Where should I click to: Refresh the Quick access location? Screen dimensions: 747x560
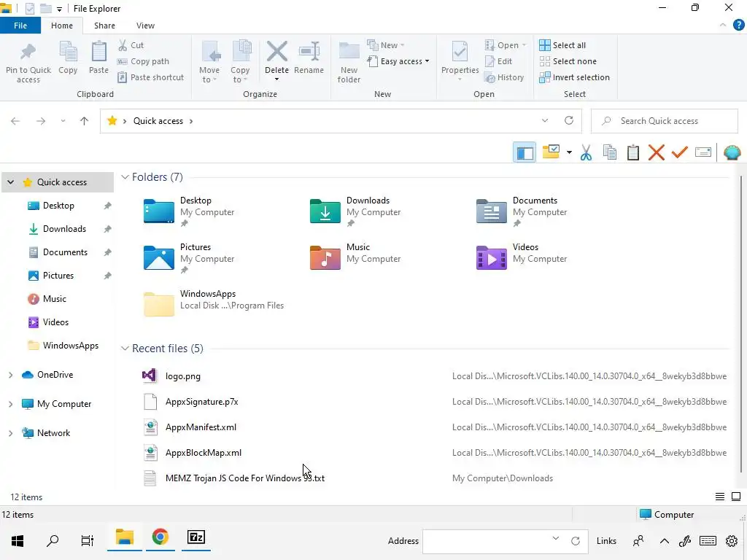tap(569, 120)
